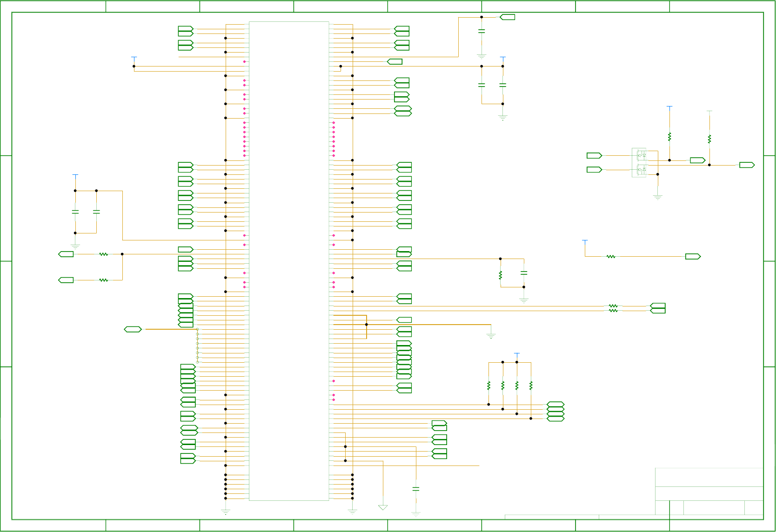Image resolution: width=776 pixels, height=532 pixels.
Task: Click the power symbol above the four pull-up resistors
Action: pyautogui.click(x=517, y=354)
